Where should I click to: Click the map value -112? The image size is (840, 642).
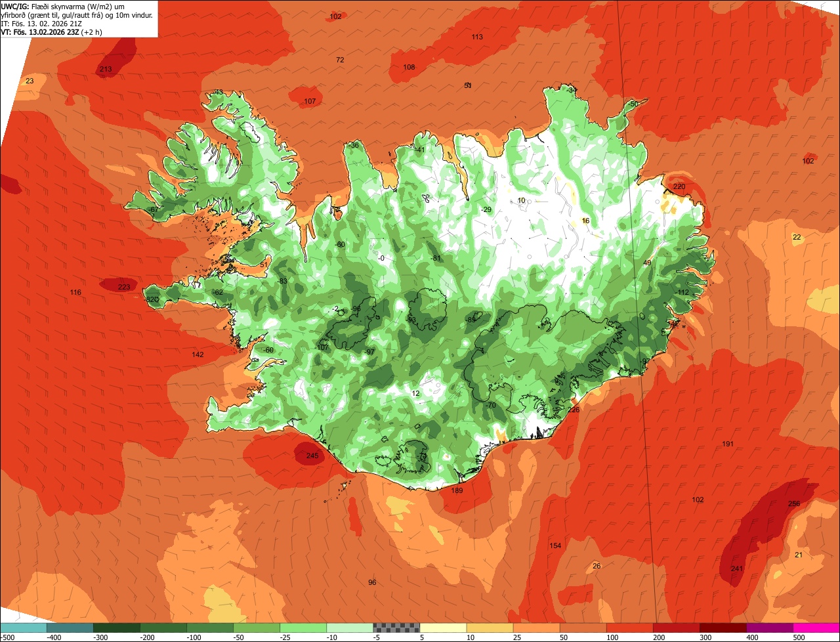coord(682,292)
